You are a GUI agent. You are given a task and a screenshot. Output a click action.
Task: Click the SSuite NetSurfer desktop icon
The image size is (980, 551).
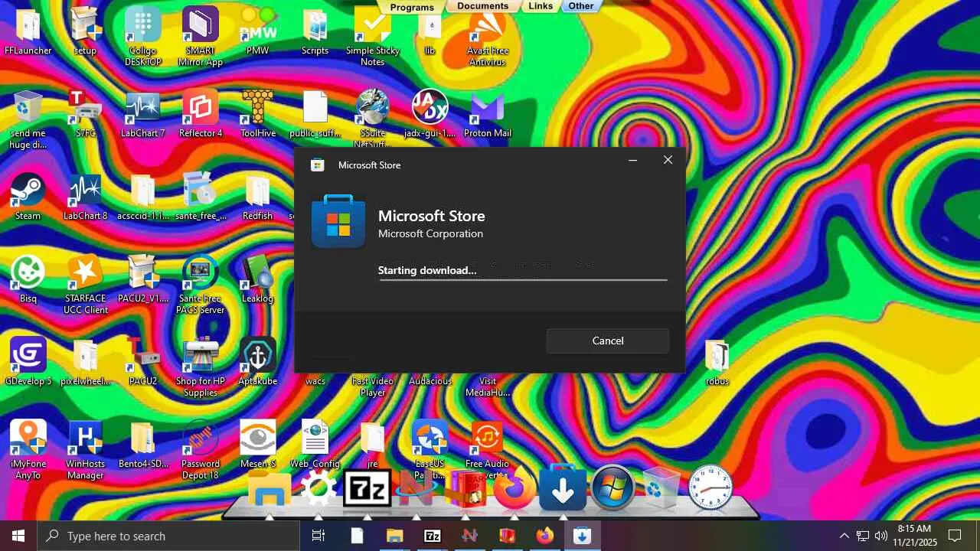373,120
